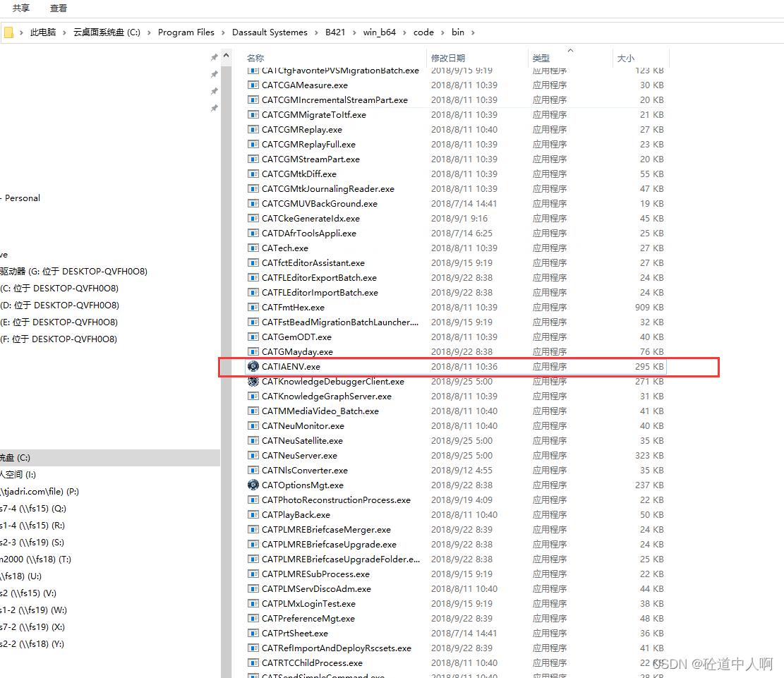Select the CATNeuServer.exe file row
Image resolution: width=784 pixels, height=678 pixels.
click(x=299, y=455)
